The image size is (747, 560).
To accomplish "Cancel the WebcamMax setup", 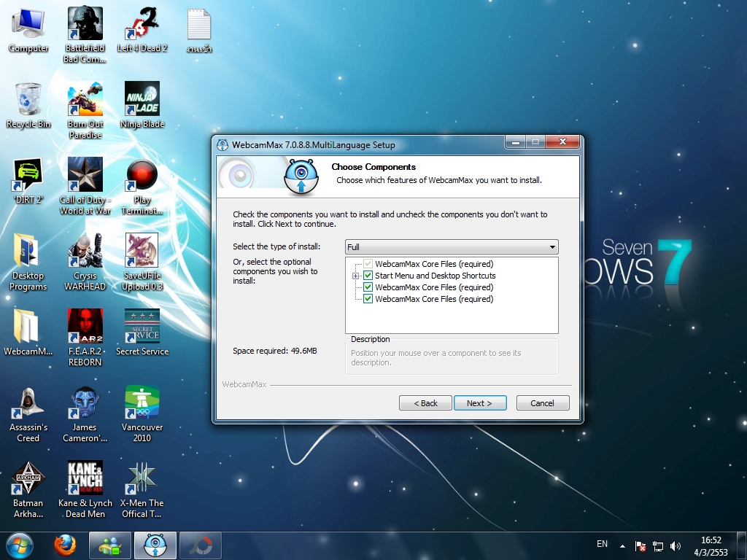I will point(543,402).
